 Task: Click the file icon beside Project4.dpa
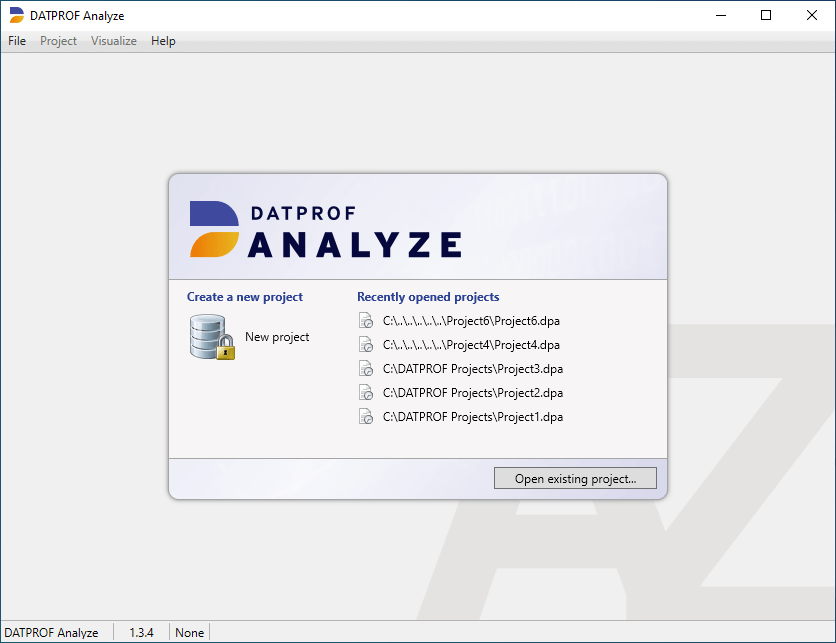coord(366,345)
